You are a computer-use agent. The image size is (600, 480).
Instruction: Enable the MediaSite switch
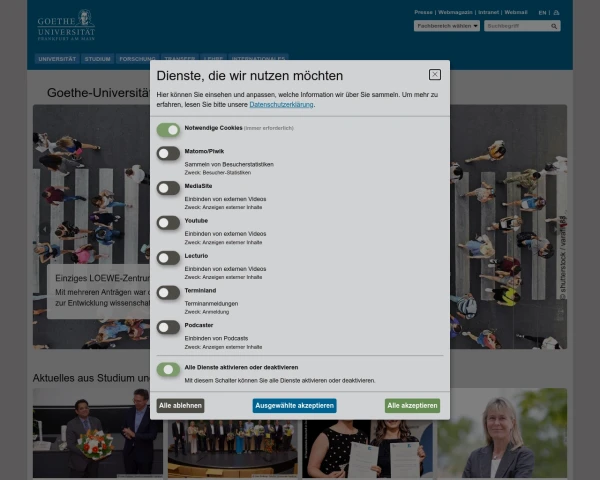coord(168,188)
